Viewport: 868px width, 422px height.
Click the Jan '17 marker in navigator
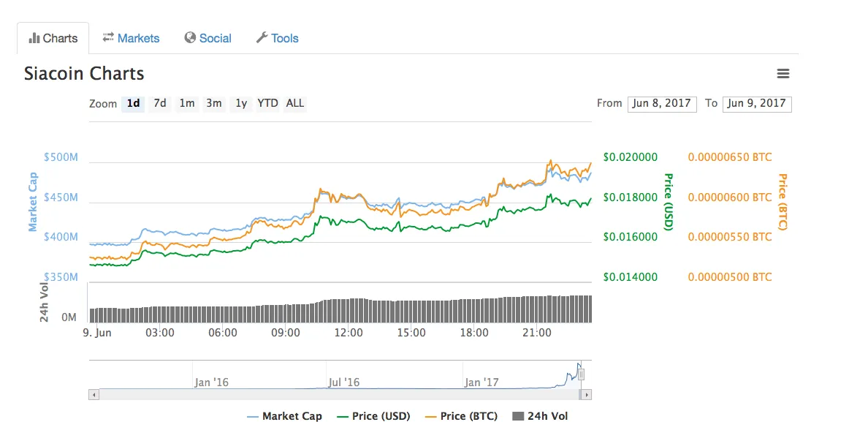pyautogui.click(x=481, y=382)
